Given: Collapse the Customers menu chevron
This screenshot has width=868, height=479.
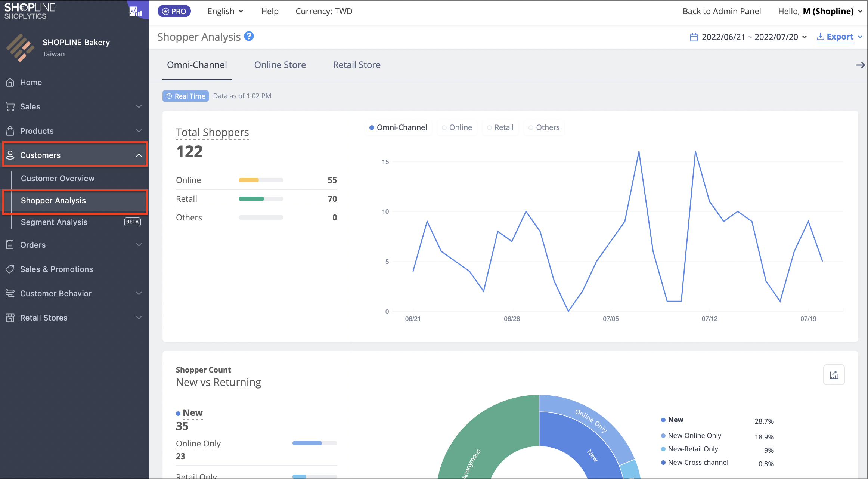Looking at the screenshot, I should 139,155.
